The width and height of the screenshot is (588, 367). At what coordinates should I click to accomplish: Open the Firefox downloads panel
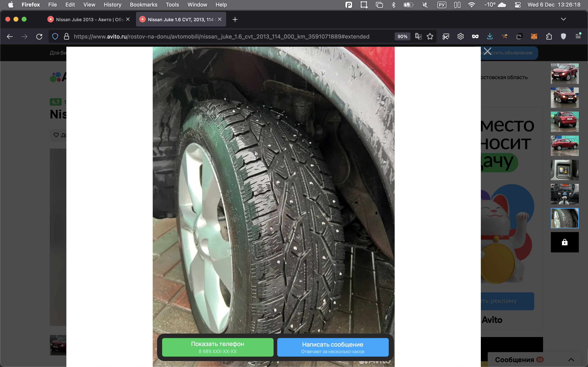pyautogui.click(x=490, y=37)
